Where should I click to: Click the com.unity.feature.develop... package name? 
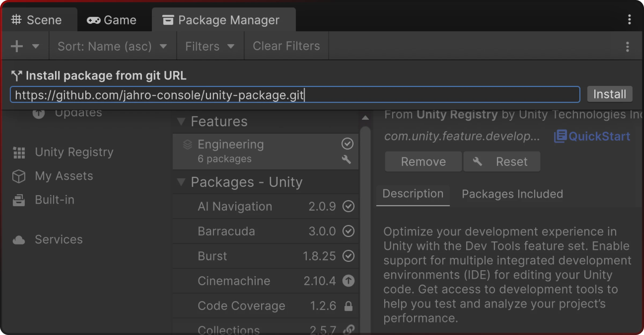click(x=462, y=136)
